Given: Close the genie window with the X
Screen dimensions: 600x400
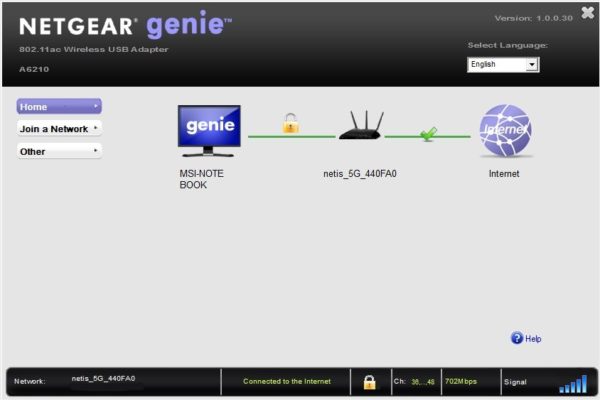Looking at the screenshot, I should 588,13.
